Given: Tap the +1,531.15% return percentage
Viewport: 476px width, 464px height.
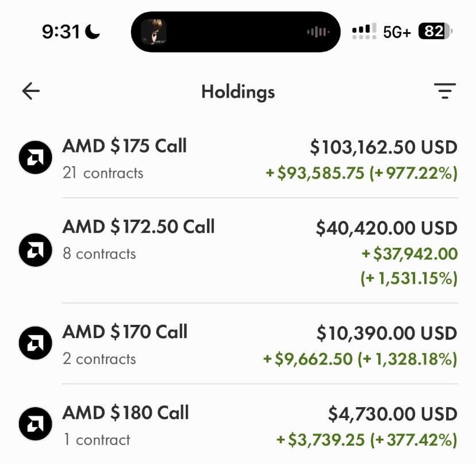Looking at the screenshot, I should 409,278.
